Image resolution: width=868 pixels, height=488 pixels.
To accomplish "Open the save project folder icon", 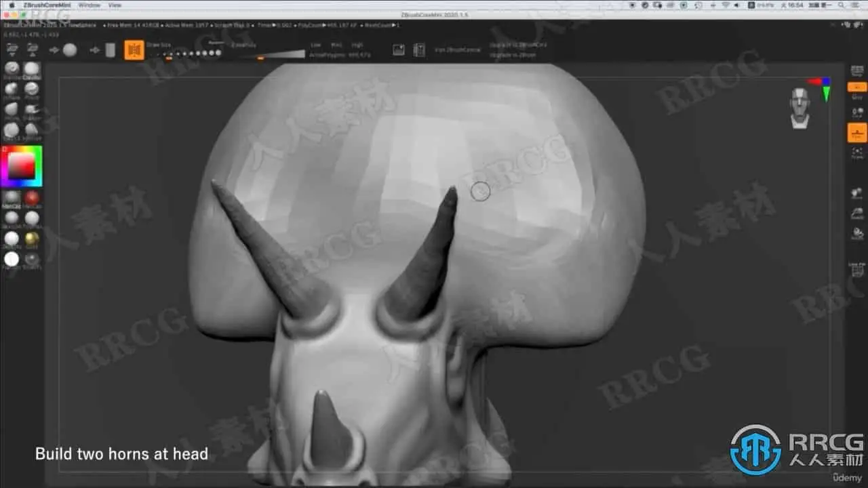I will click(32, 49).
